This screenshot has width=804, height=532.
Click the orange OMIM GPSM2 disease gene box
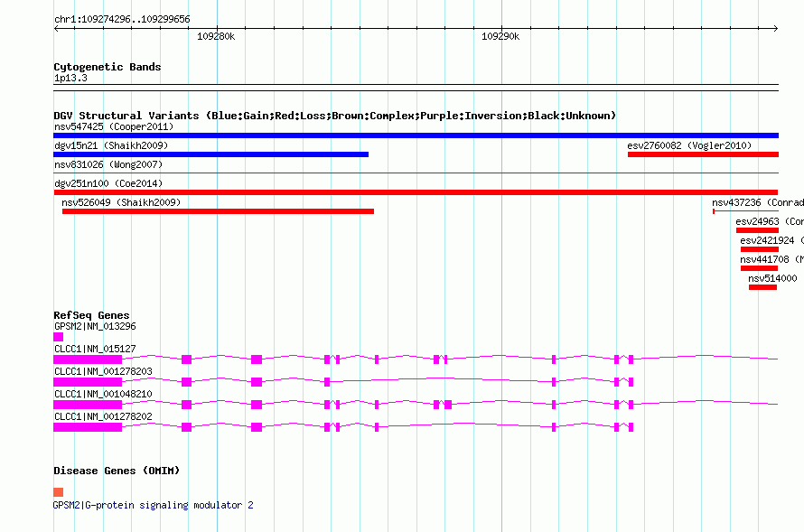point(59,492)
